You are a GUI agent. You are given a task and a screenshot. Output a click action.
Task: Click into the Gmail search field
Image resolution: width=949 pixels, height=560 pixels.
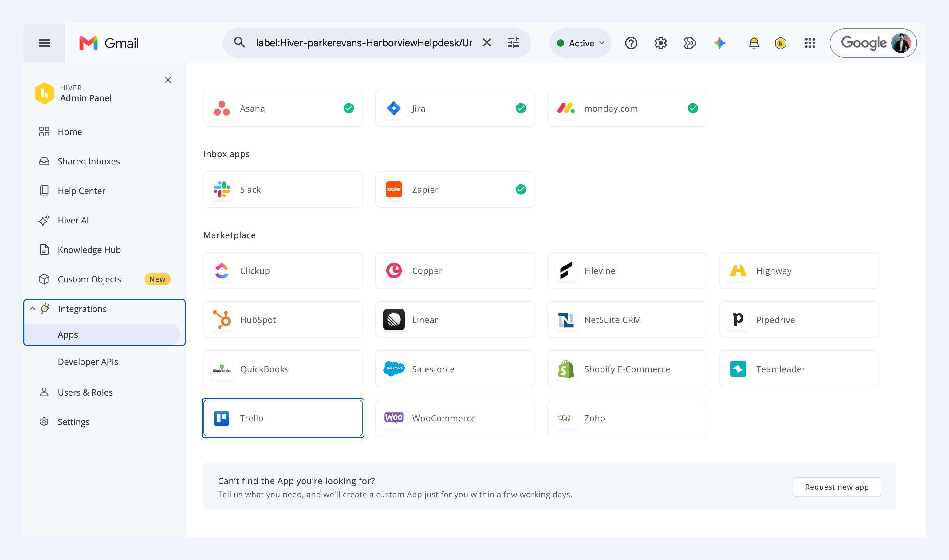tap(364, 43)
